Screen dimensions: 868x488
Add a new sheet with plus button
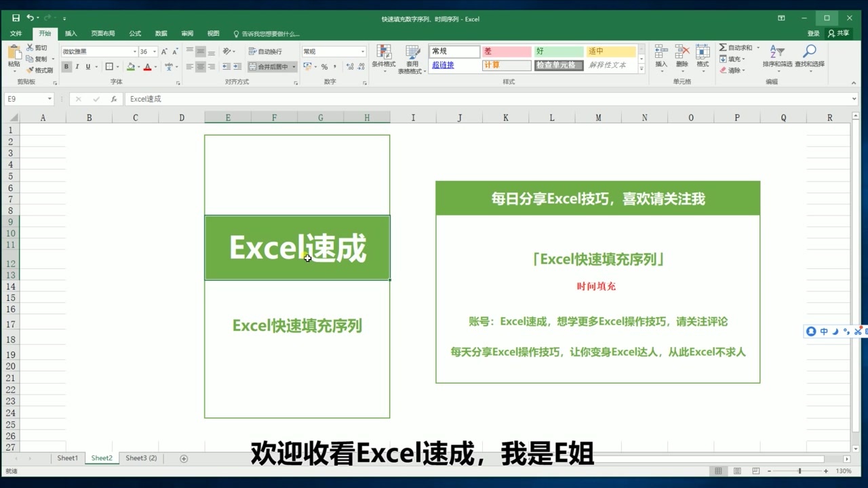[x=184, y=459]
